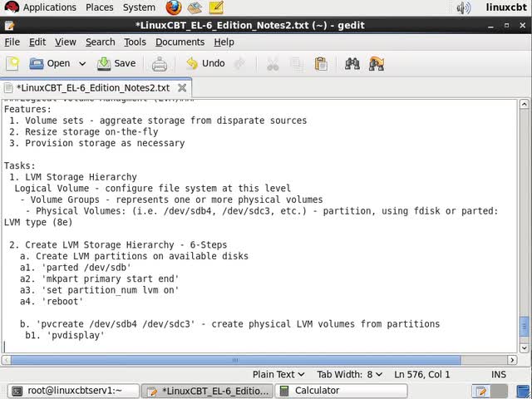Open the View menu

pyautogui.click(x=66, y=42)
